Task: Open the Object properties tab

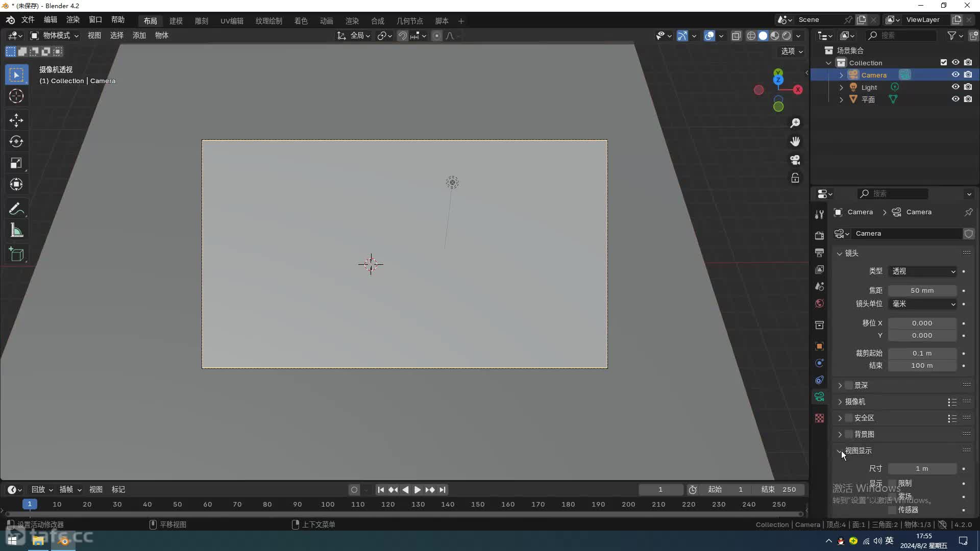Action: pyautogui.click(x=819, y=346)
